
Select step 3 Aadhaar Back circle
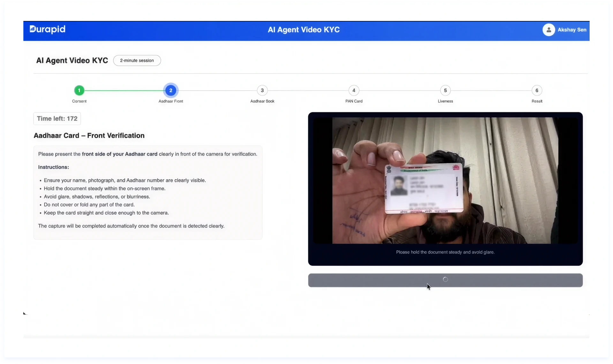click(x=262, y=91)
